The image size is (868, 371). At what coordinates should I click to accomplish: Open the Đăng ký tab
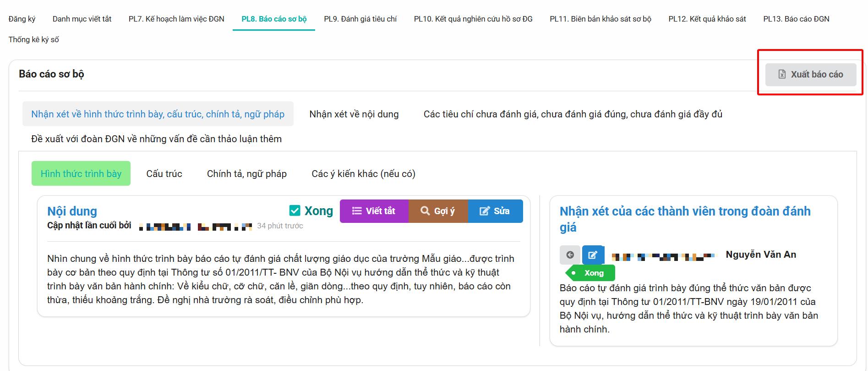[x=22, y=19]
